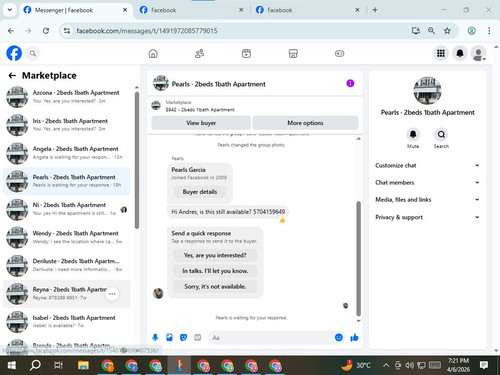Screen dimensions: 500x375
Task: Send quick reply "Sorry, it's not available."
Action: coord(215,287)
